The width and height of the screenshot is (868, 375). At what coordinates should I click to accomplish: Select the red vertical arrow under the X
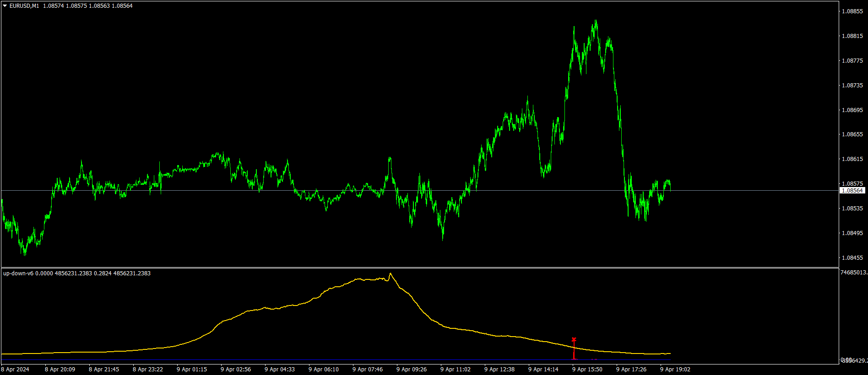574,350
